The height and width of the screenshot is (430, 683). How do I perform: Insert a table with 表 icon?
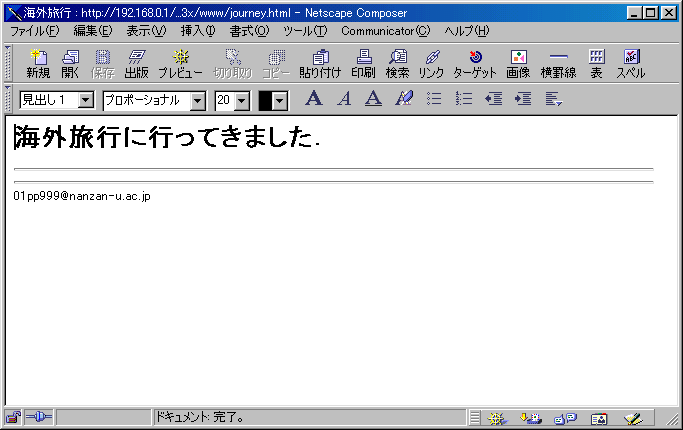tap(596, 64)
